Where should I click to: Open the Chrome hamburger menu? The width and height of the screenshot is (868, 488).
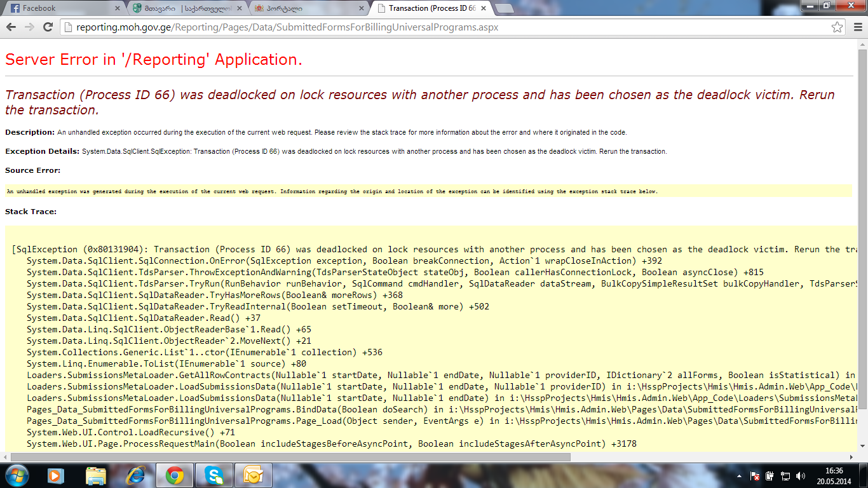856,27
